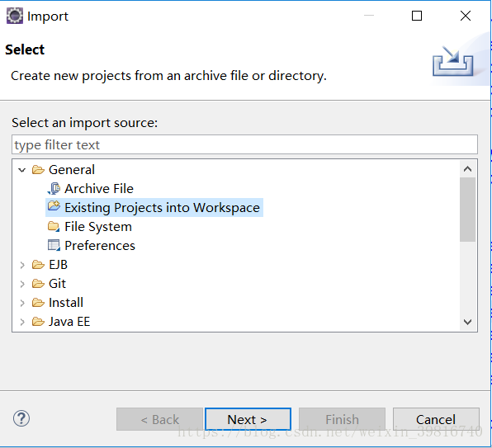Click the Existing Projects into Workspace icon
The width and height of the screenshot is (492, 448).
(54, 206)
